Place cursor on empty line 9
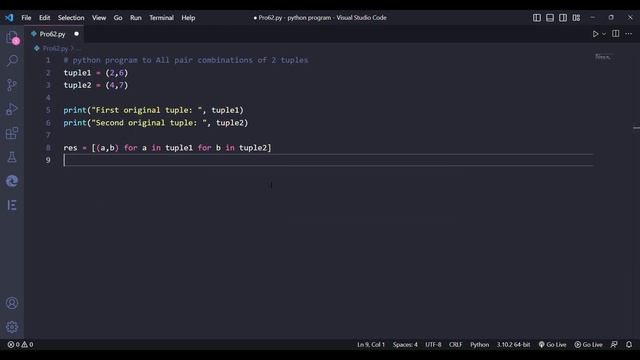640x360 pixels. [x=328, y=160]
